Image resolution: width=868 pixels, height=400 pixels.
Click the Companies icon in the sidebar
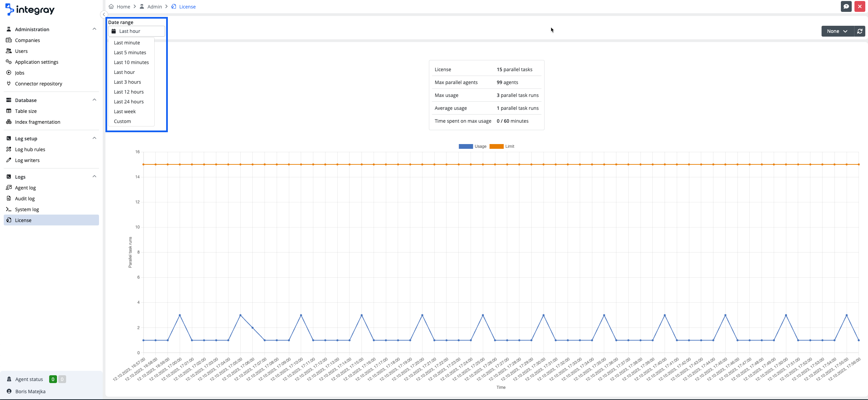pos(9,40)
